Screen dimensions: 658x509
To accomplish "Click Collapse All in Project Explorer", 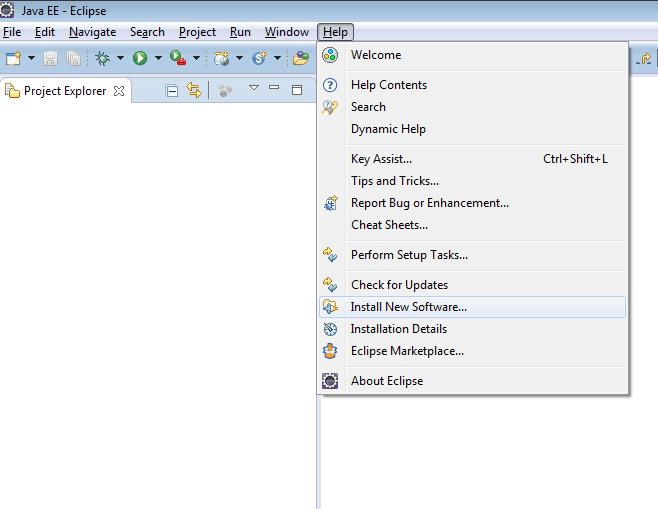I will coord(172,91).
